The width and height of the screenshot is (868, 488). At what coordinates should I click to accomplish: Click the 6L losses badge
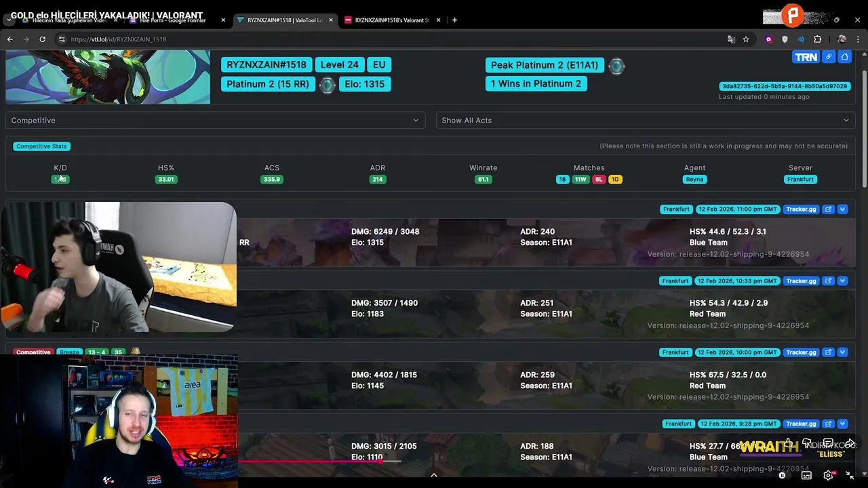pos(598,180)
